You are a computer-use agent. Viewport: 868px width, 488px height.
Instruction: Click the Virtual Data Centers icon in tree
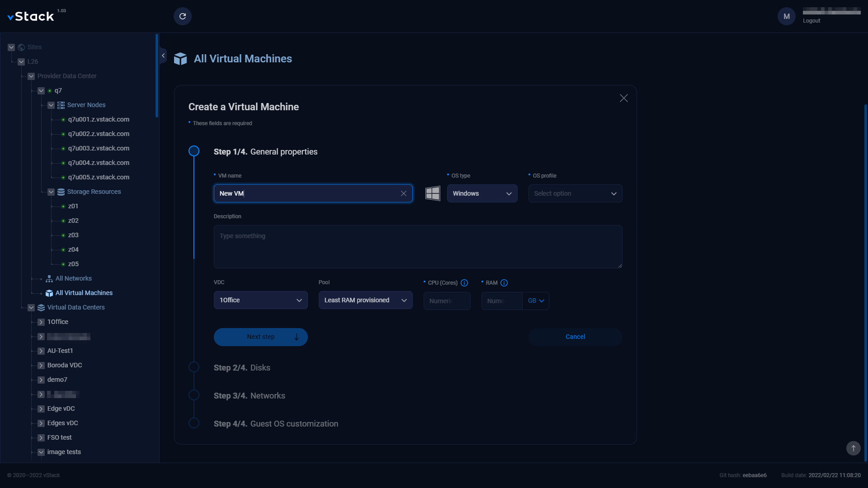click(41, 307)
